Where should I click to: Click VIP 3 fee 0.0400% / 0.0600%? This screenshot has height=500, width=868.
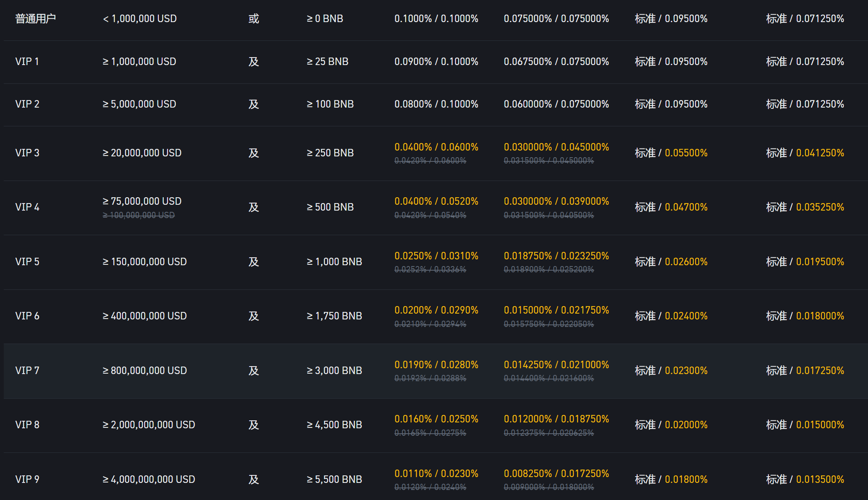click(x=436, y=147)
